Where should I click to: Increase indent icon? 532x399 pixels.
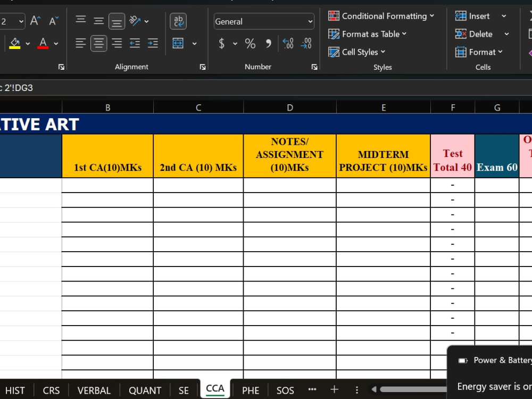click(x=153, y=43)
